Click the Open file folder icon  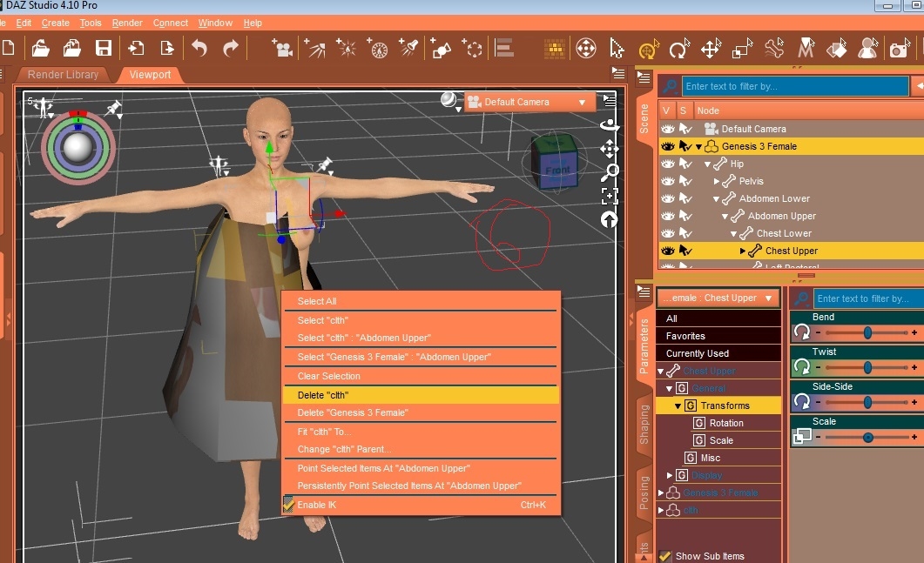point(40,49)
